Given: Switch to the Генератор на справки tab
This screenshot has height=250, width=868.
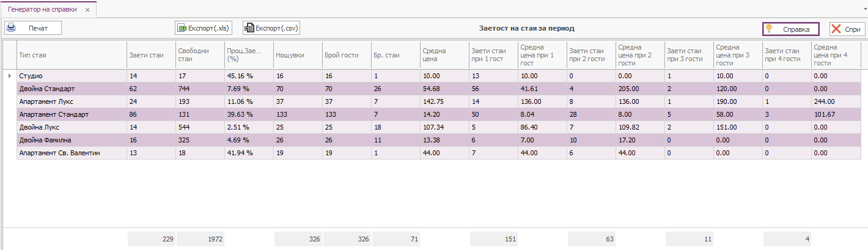Looking at the screenshot, I should 42,10.
